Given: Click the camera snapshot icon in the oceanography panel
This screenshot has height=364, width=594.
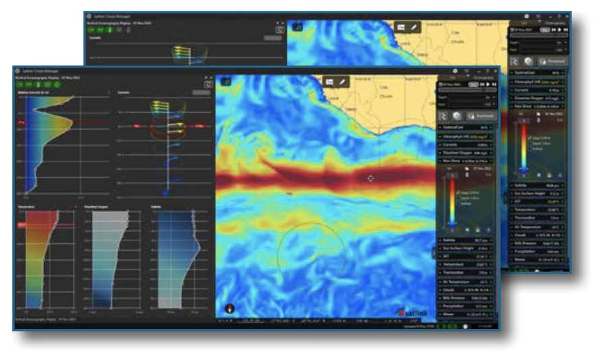Looking at the screenshot, I should tap(209, 86).
